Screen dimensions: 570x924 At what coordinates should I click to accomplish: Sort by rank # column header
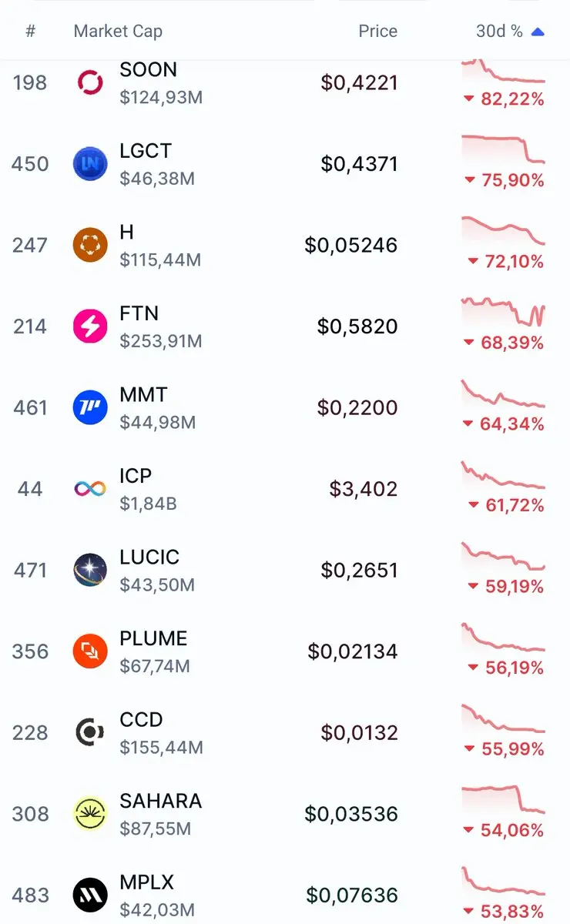point(30,32)
